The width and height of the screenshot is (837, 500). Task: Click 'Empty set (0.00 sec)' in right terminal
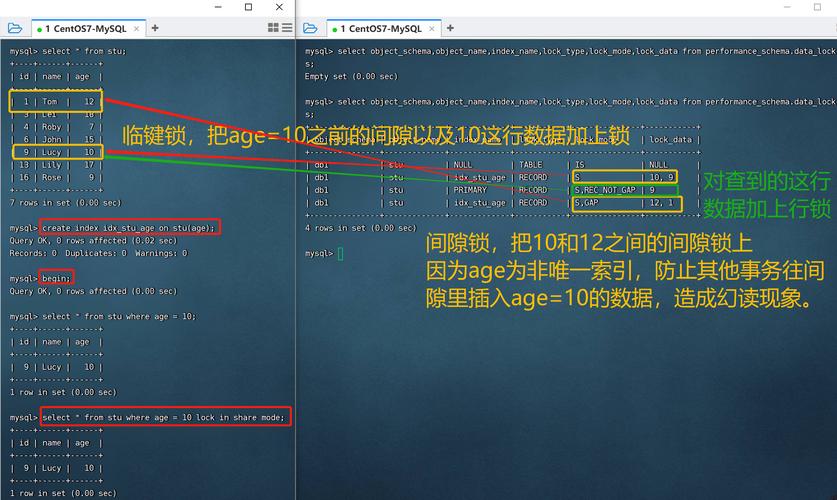pyautogui.click(x=351, y=76)
